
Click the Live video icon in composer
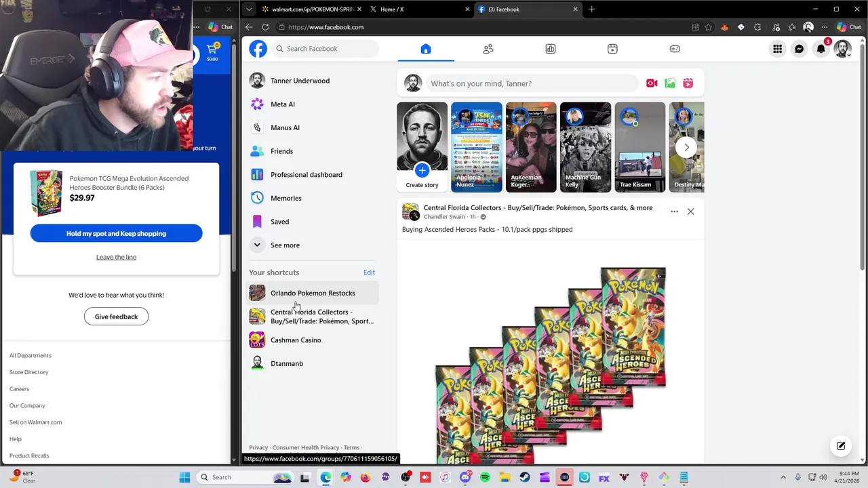[x=652, y=83]
